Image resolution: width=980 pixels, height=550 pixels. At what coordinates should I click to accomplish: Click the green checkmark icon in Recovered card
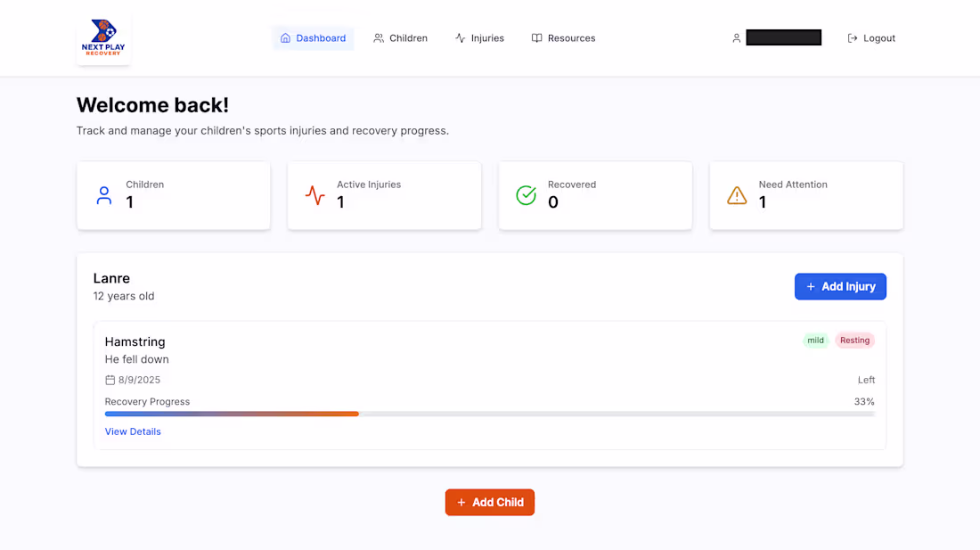coord(527,195)
